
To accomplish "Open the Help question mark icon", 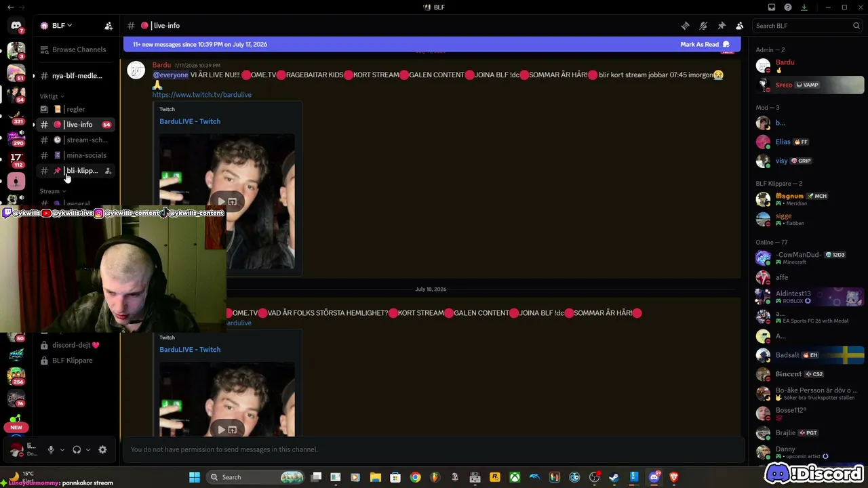I will point(788,7).
